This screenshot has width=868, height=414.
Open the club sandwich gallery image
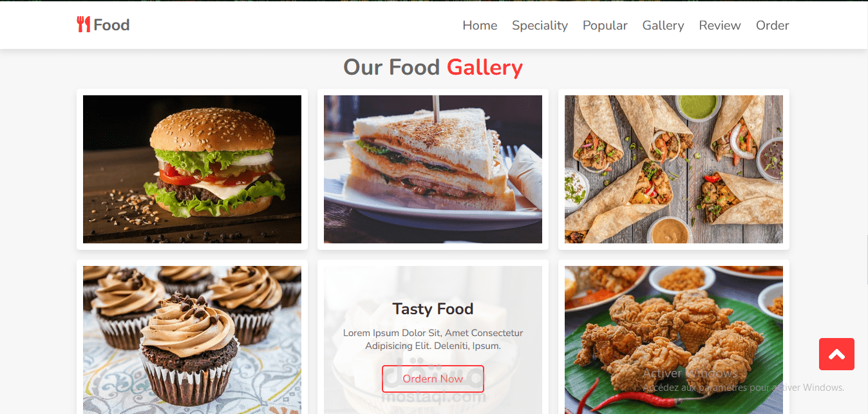point(433,169)
